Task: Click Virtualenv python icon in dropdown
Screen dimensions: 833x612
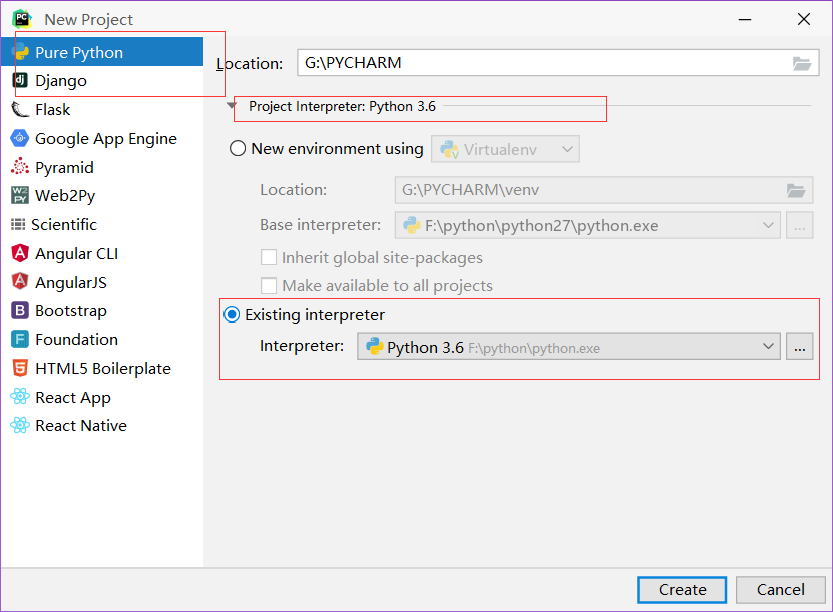Action: [x=449, y=149]
